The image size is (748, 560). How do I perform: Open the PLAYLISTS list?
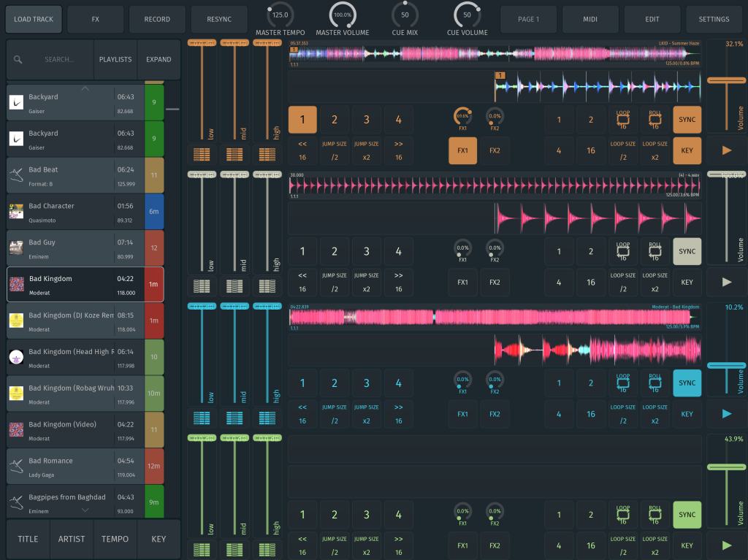tap(115, 60)
